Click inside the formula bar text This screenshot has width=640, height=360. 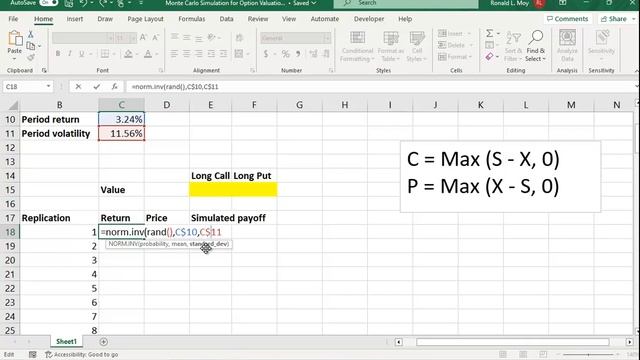175,87
